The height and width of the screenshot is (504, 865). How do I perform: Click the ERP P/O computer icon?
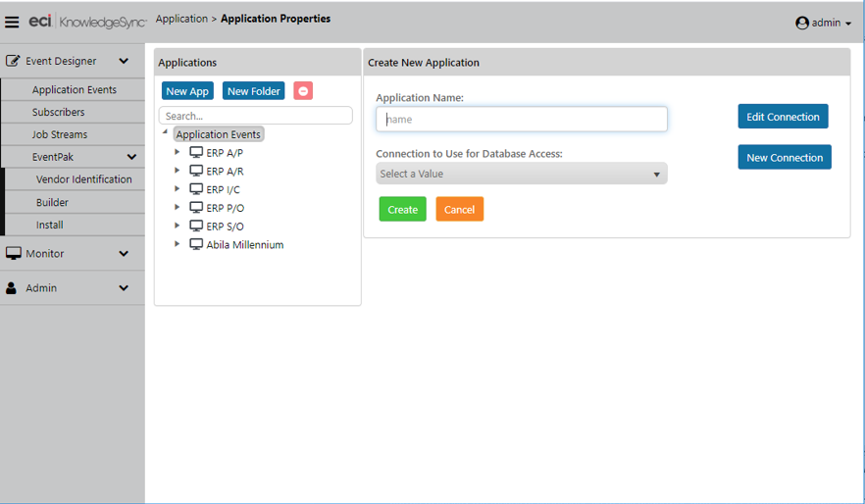click(x=196, y=207)
